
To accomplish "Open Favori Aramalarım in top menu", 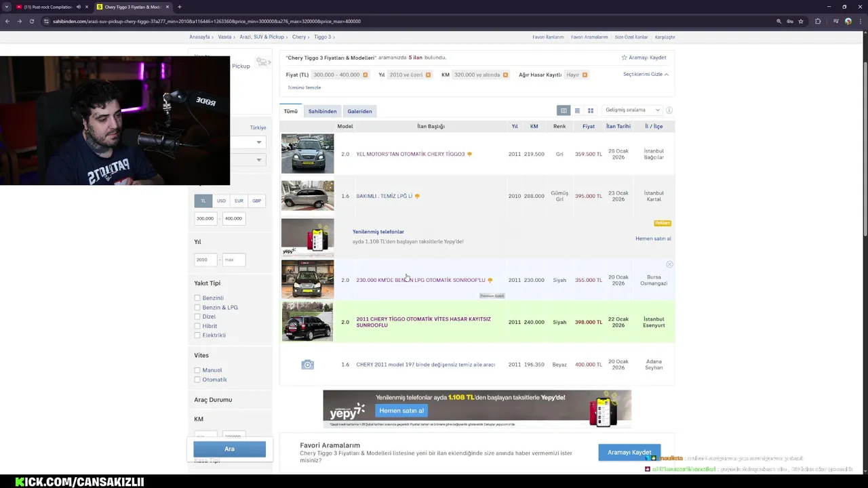I will [x=589, y=37].
